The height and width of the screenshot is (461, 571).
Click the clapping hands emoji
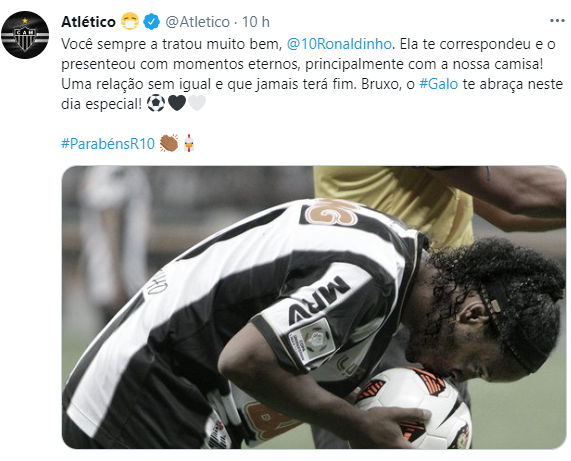coord(169,143)
